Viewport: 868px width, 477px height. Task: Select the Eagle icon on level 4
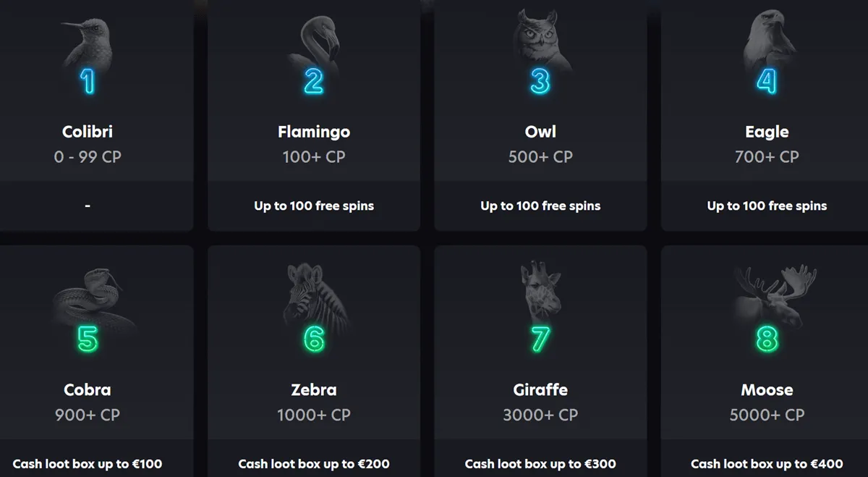766,43
